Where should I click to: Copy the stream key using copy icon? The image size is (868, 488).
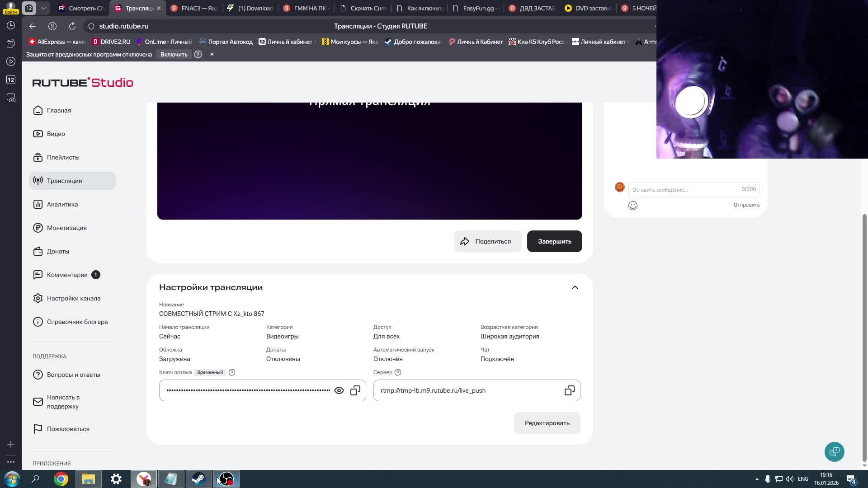coord(355,390)
